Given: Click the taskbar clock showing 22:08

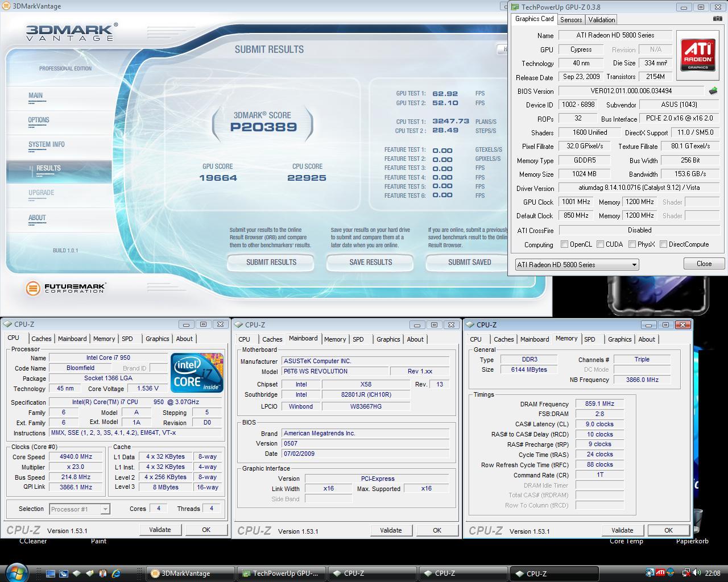Looking at the screenshot, I should coord(713,573).
